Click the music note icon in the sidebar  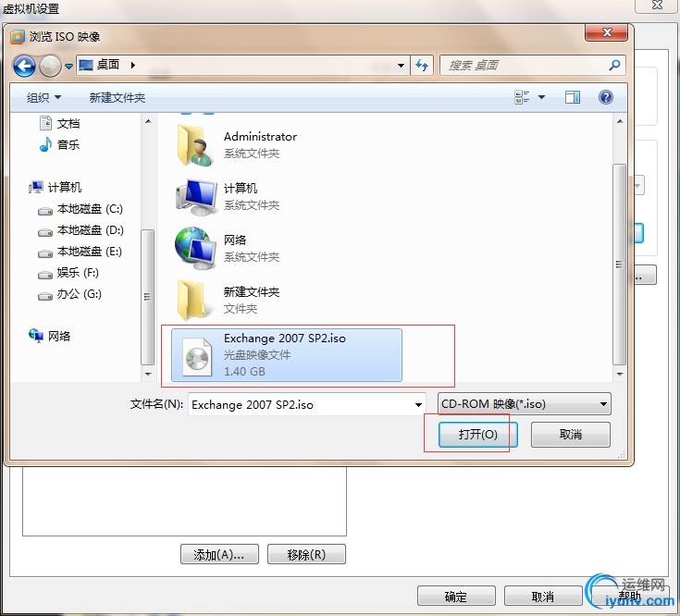pyautogui.click(x=45, y=144)
